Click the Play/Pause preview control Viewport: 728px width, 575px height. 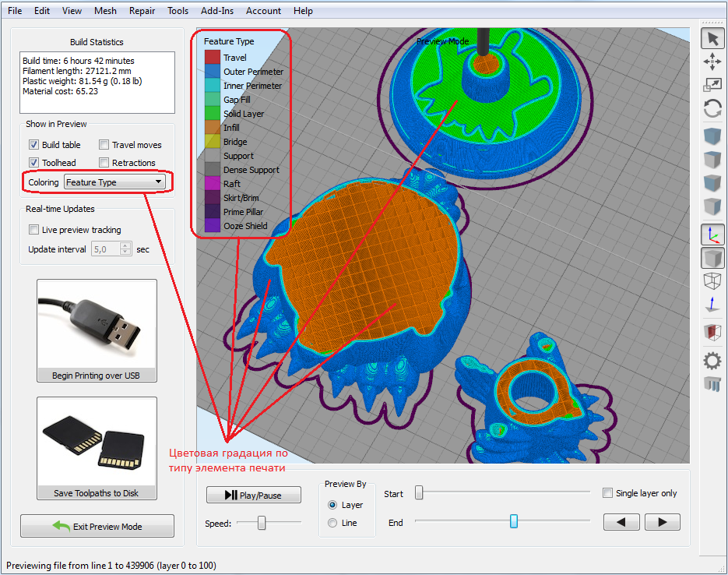(253, 495)
